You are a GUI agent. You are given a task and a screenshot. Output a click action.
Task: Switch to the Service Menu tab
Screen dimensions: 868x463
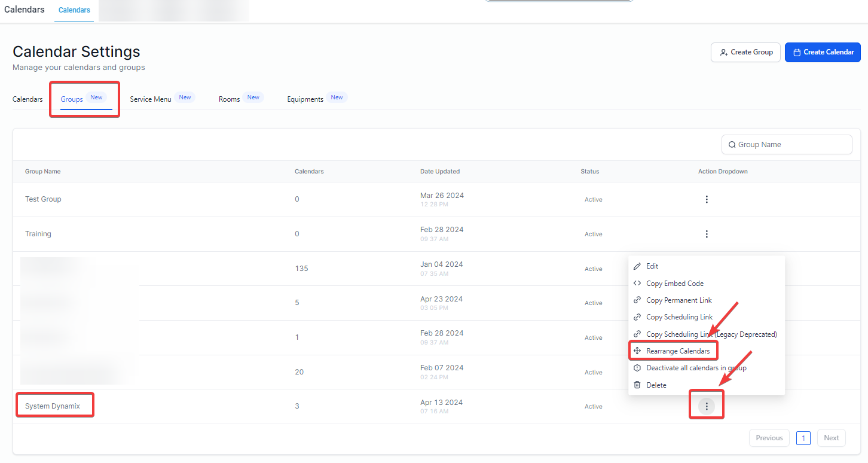tap(150, 98)
